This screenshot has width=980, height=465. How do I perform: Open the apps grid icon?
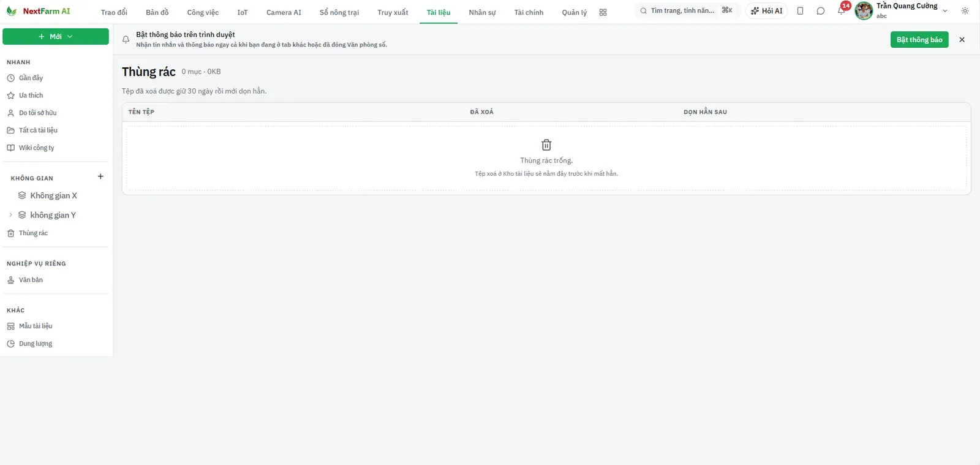coord(603,12)
